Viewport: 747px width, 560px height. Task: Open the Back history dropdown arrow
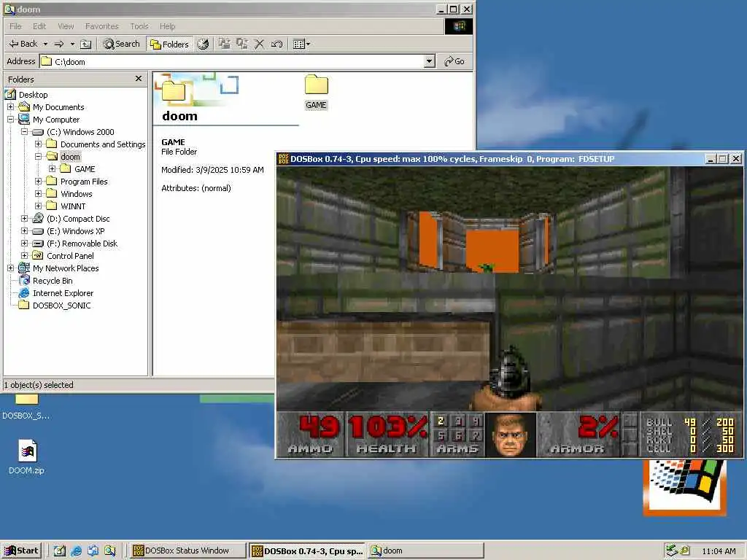45,44
